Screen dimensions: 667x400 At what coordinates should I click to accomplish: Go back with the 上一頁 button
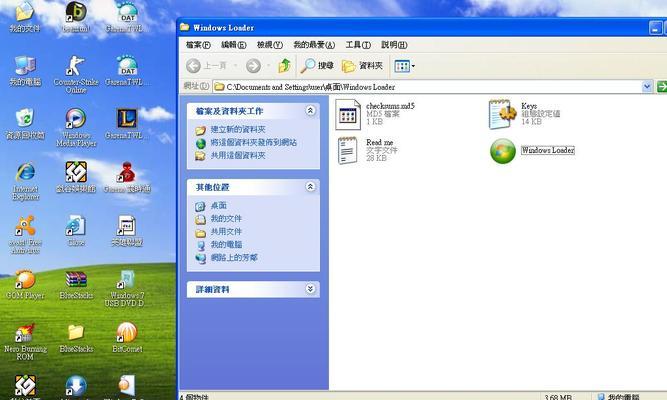click(206, 66)
